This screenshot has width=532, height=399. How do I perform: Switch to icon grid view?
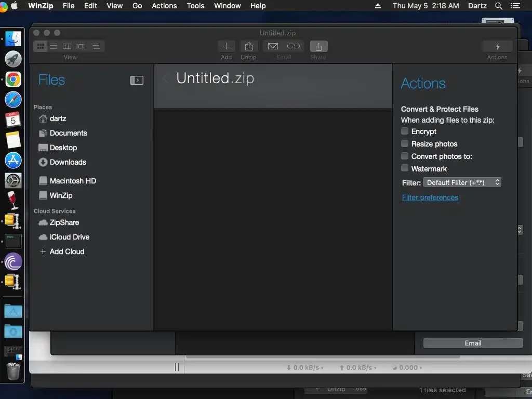[x=41, y=46]
